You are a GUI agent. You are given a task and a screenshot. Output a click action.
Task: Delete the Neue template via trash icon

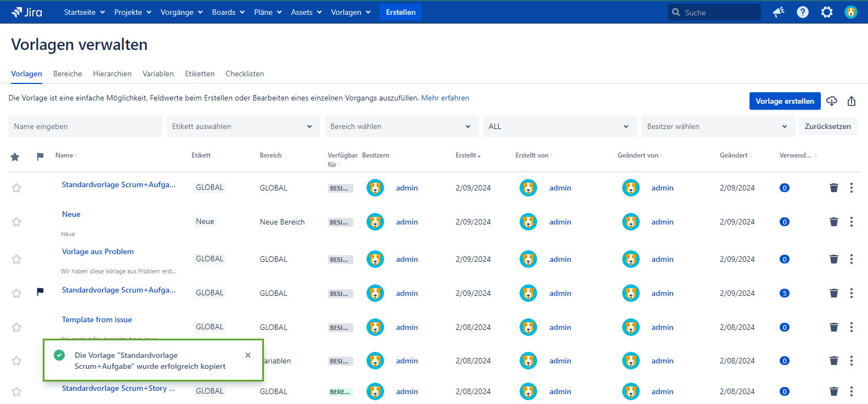[833, 222]
